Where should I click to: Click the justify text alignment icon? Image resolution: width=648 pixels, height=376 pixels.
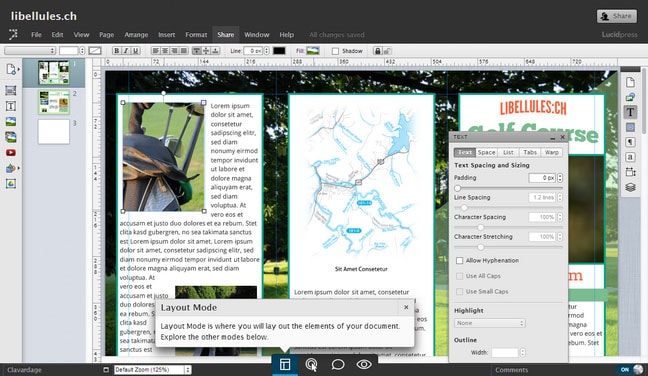click(184, 51)
